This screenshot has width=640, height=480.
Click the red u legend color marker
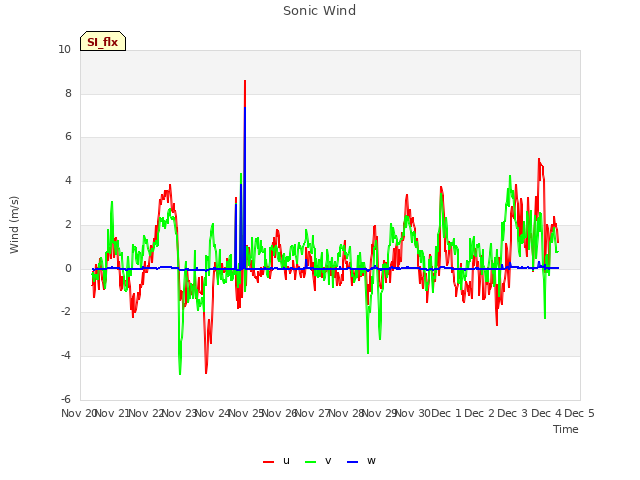tap(268, 462)
